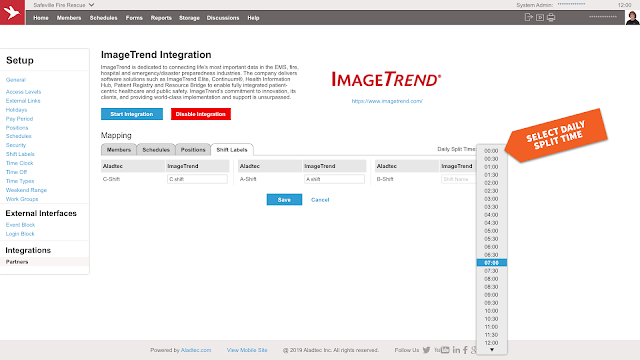
Task: Open the Help menu
Action: pos(253,18)
